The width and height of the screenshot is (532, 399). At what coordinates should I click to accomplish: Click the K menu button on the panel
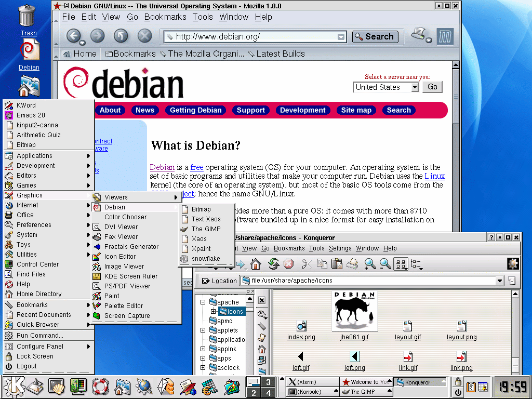(14, 387)
